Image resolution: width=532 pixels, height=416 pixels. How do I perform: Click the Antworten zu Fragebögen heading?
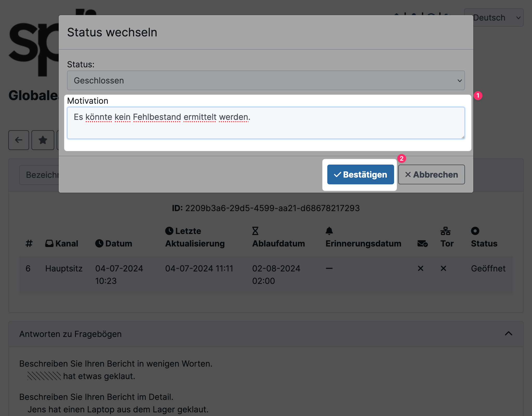click(70, 334)
